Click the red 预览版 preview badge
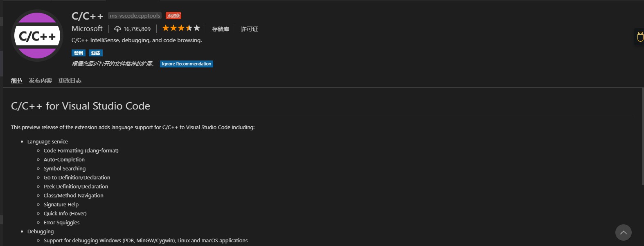The width and height of the screenshot is (644, 246). [x=173, y=16]
